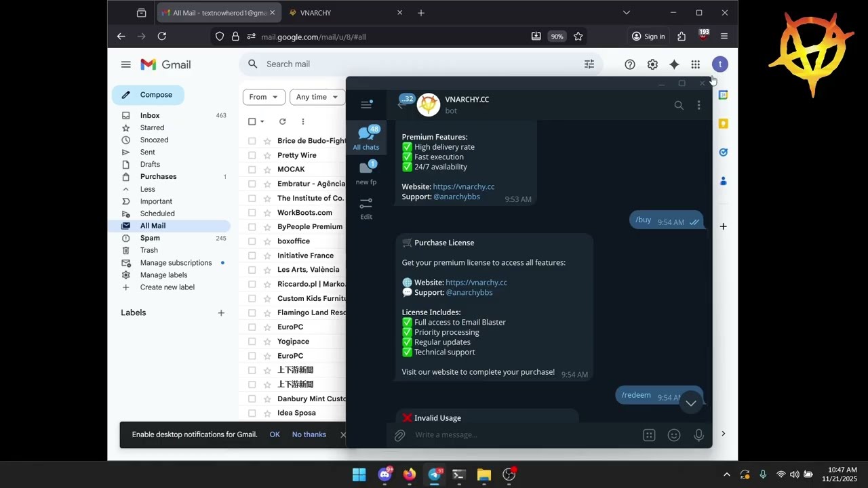Select the All Mail browser tab
This screenshot has width=868, height=488.
click(x=219, y=12)
